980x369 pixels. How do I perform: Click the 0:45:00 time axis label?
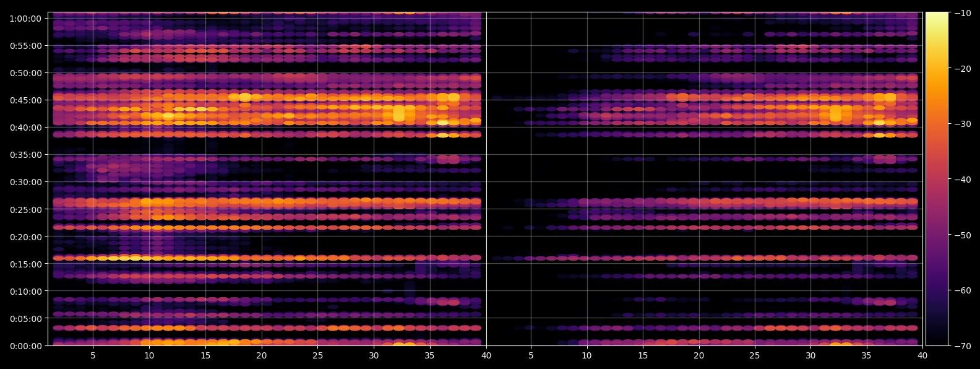(x=25, y=100)
